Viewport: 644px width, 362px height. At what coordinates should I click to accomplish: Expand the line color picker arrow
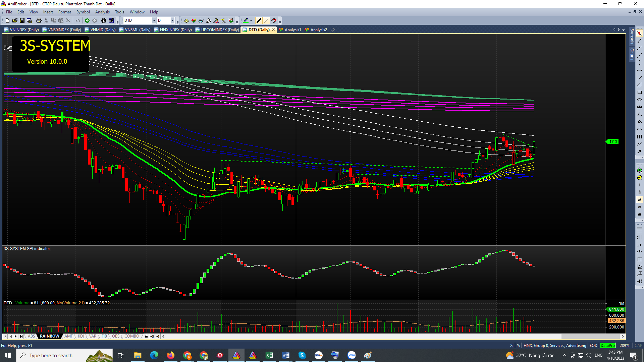pyautogui.click(x=251, y=20)
